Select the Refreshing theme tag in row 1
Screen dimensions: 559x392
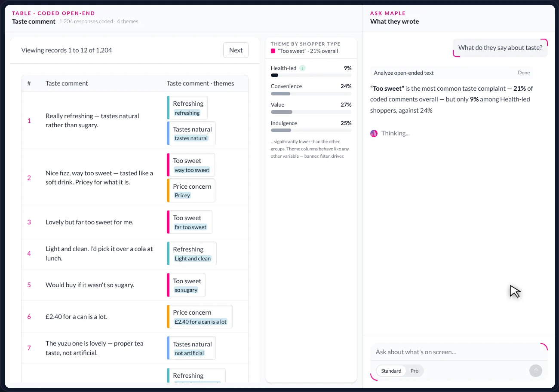(x=187, y=107)
